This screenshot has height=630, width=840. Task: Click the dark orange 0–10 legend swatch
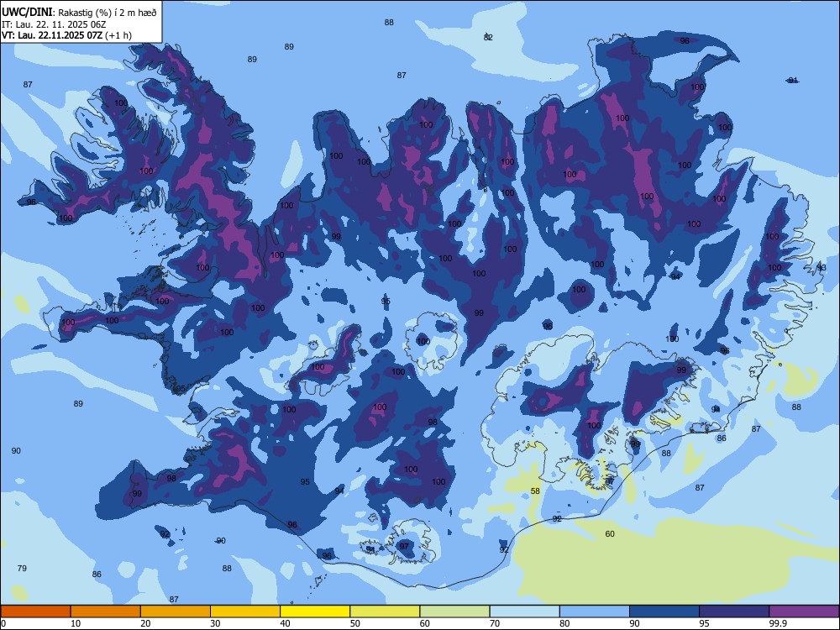(35, 612)
